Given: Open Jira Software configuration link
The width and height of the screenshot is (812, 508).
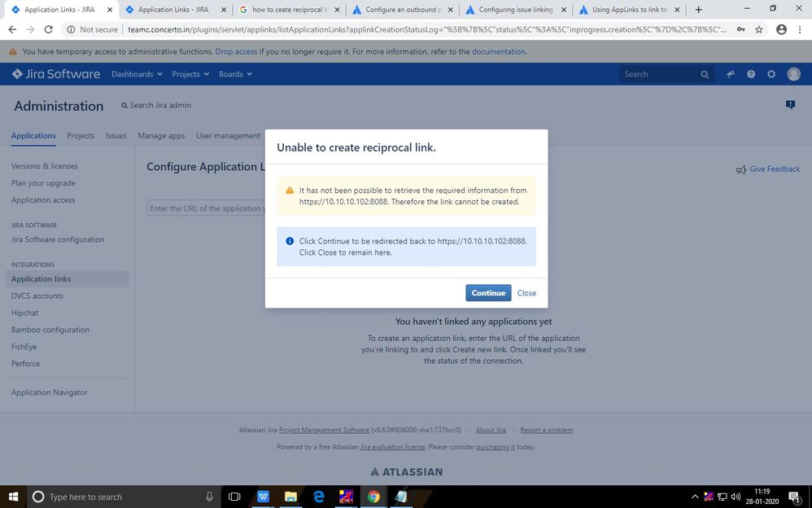Looking at the screenshot, I should [58, 239].
